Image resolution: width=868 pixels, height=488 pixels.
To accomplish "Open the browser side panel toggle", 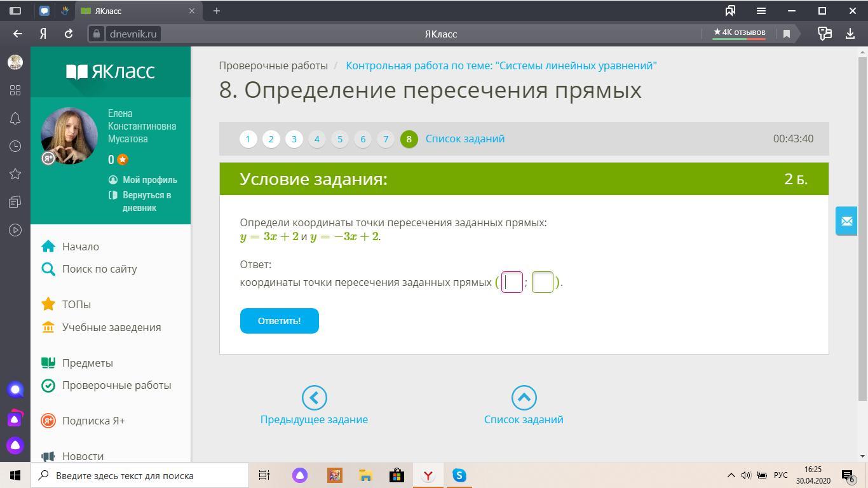I will [15, 11].
